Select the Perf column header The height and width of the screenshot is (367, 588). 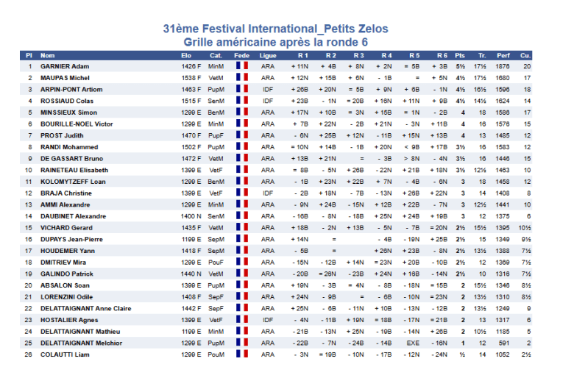click(x=503, y=55)
